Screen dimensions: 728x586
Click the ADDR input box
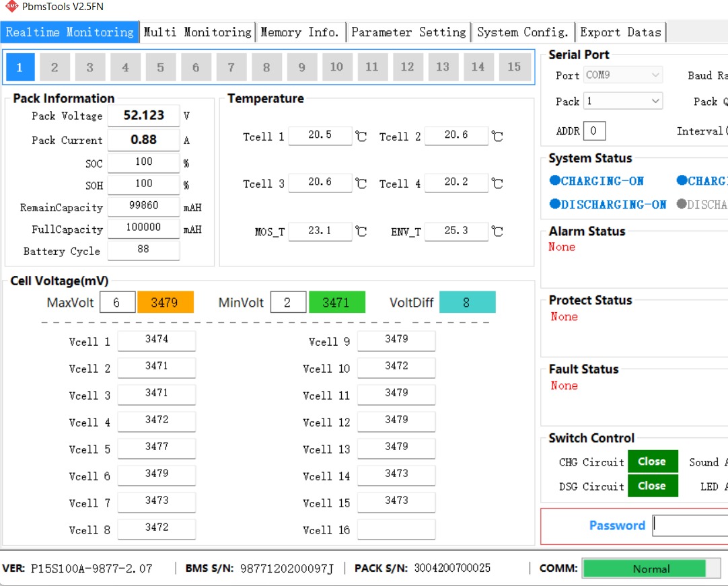point(594,131)
